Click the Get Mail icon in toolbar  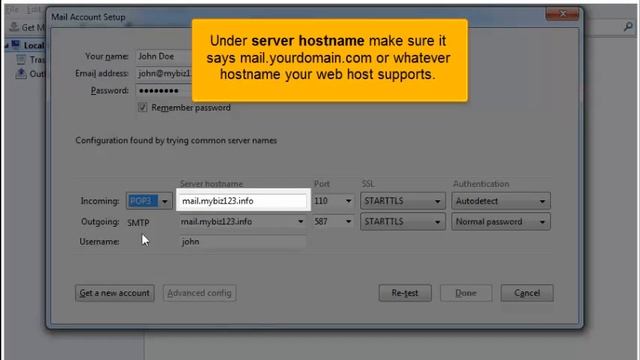pyautogui.click(x=14, y=27)
